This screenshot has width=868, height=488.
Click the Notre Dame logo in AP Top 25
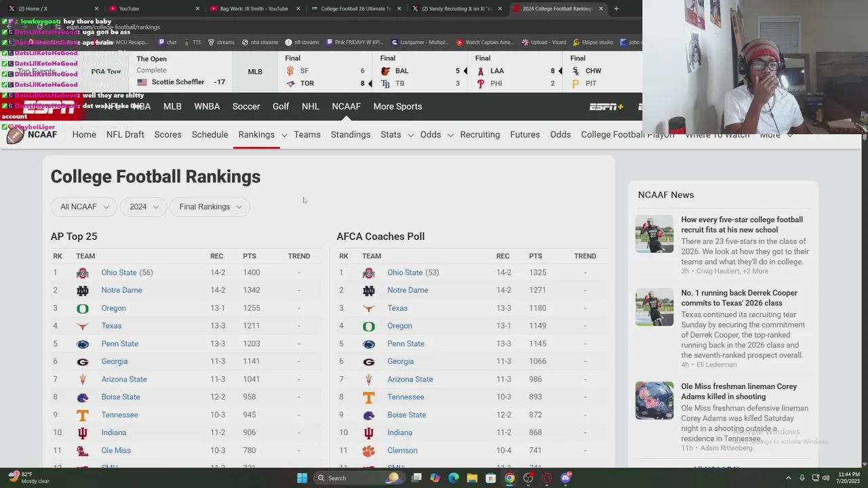tap(83, 290)
